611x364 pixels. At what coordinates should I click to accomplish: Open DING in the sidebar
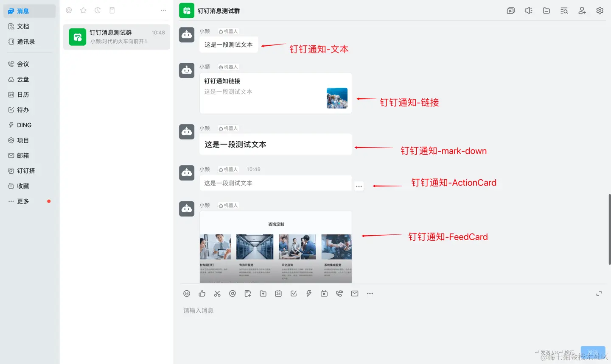pyautogui.click(x=29, y=125)
